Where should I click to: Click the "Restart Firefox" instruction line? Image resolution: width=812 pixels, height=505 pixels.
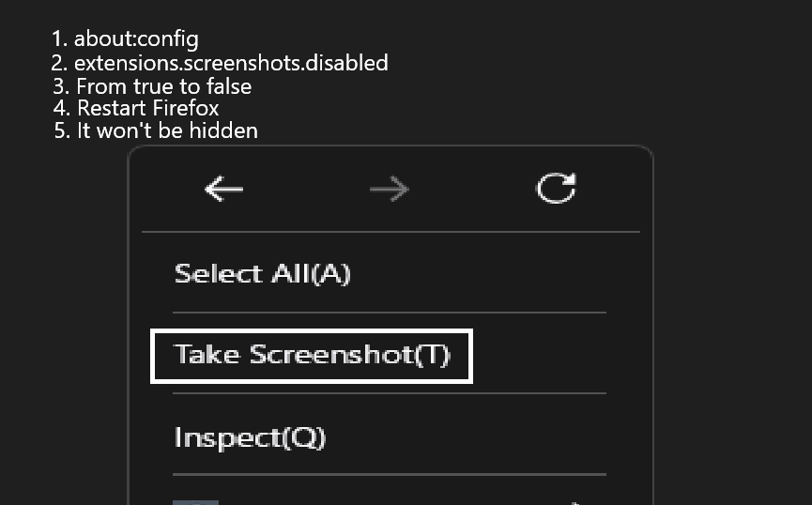(x=147, y=108)
